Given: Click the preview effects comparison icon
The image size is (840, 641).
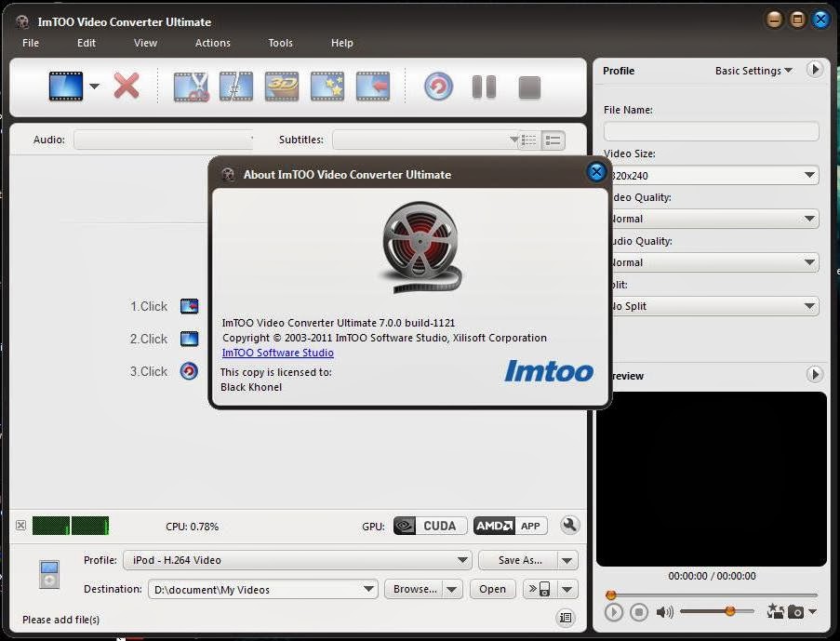Looking at the screenshot, I should [775, 611].
